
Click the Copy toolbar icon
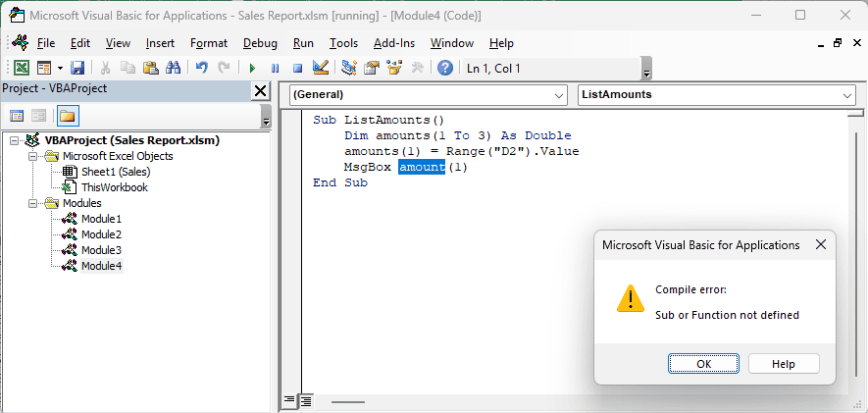coord(128,68)
